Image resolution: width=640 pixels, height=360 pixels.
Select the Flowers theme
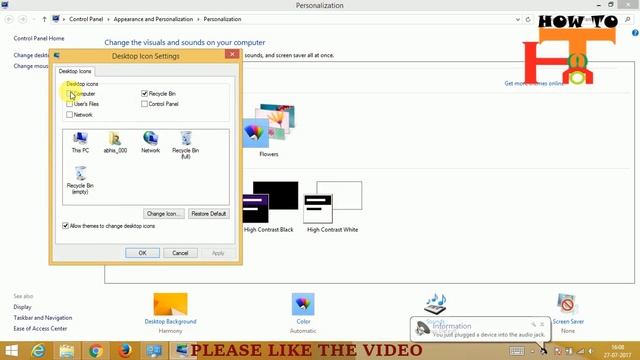click(x=269, y=131)
